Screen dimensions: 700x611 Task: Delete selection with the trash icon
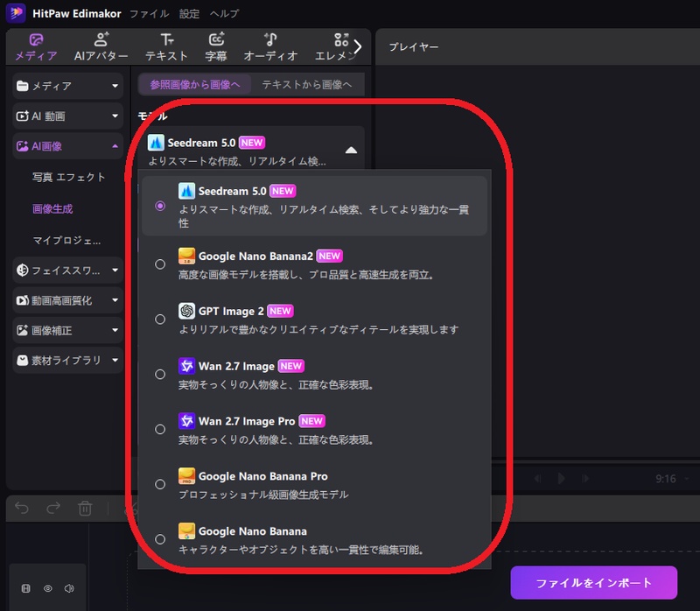[85, 509]
